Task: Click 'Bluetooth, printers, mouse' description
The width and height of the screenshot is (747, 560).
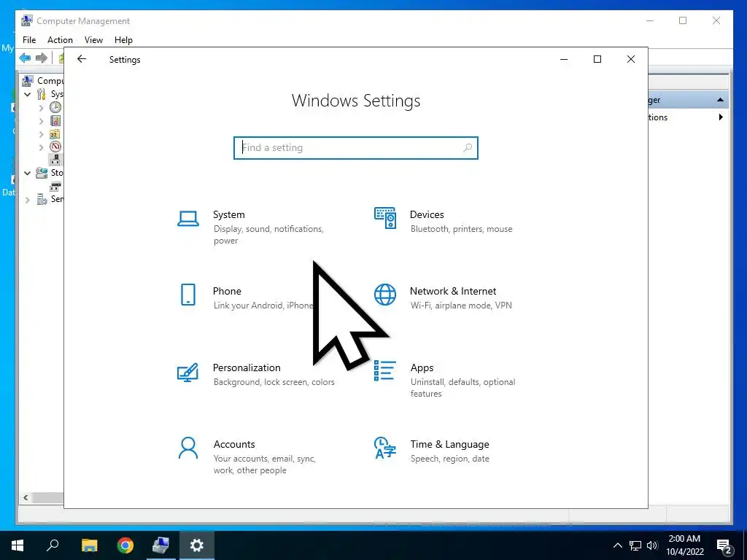Action: click(x=461, y=229)
